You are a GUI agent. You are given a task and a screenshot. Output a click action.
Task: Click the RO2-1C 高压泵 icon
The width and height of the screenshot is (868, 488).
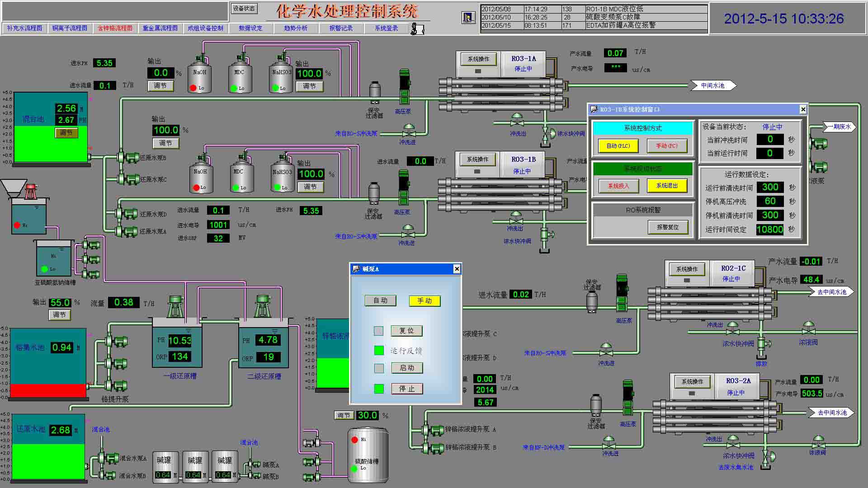[x=622, y=293]
